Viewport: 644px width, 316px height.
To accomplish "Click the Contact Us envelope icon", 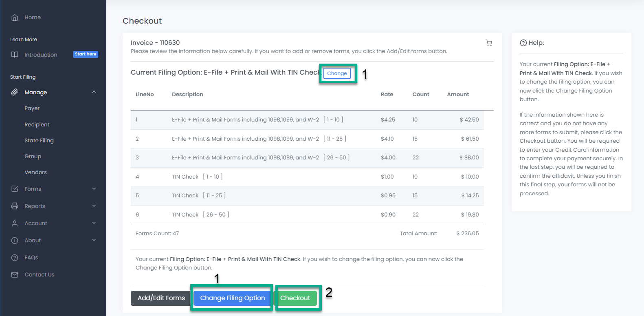I will [15, 275].
